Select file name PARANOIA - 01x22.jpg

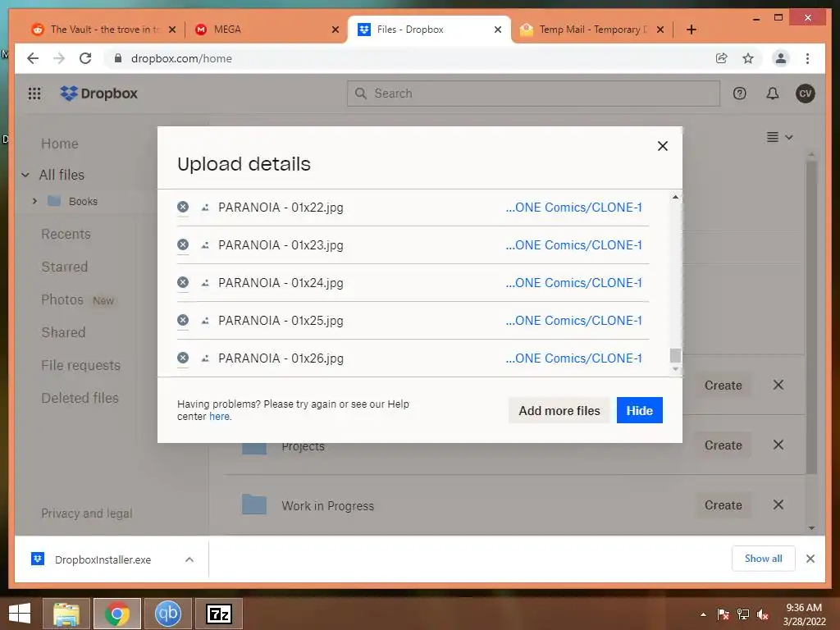click(281, 208)
